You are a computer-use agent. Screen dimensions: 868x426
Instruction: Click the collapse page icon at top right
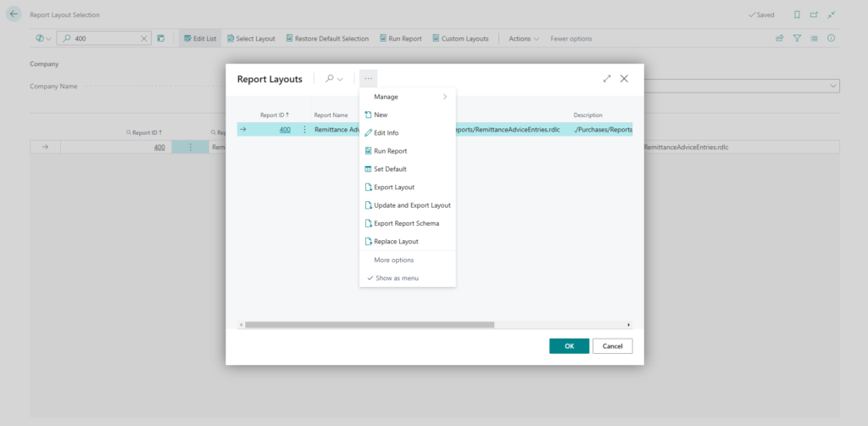pyautogui.click(x=831, y=15)
